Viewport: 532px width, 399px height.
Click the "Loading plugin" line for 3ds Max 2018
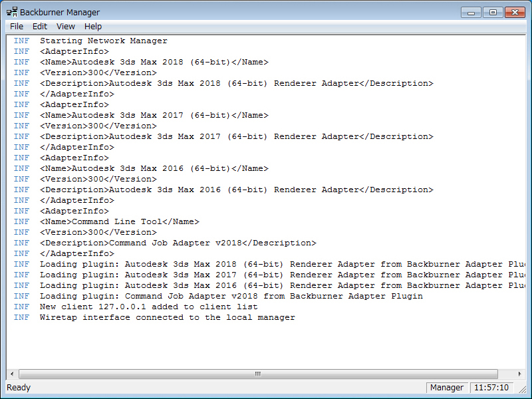coord(269,264)
